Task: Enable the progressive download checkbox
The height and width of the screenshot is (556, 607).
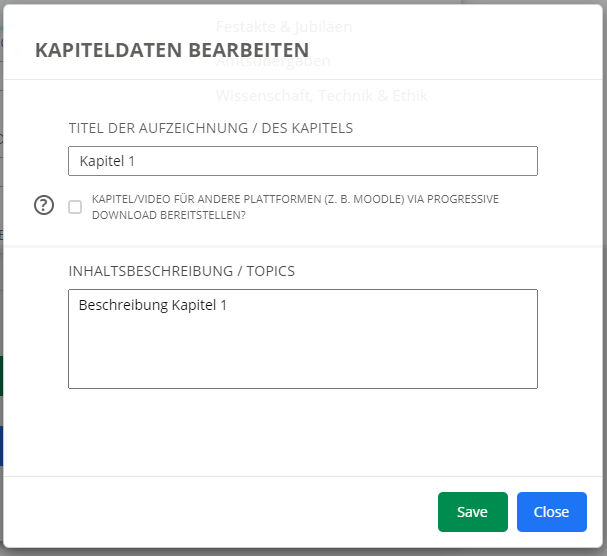Action: coord(75,207)
